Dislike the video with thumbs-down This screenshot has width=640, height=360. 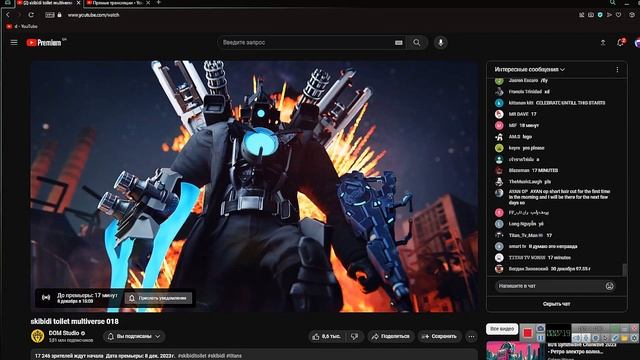pyautogui.click(x=354, y=336)
